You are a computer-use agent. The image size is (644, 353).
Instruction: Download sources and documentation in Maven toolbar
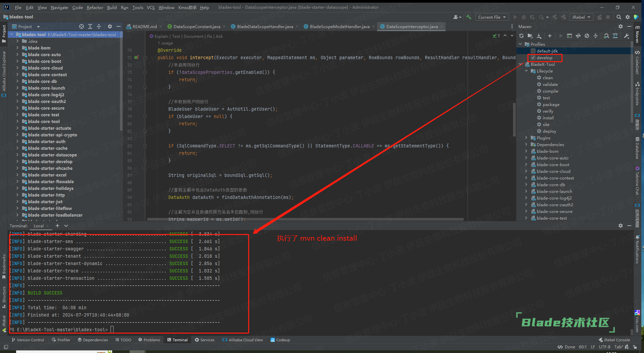coord(539,36)
